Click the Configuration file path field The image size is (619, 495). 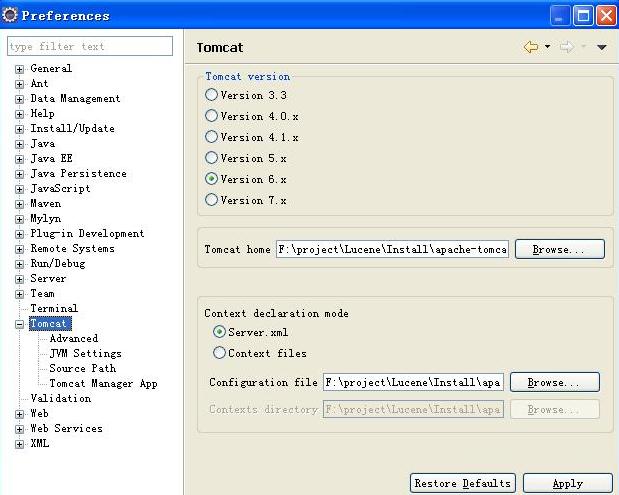pos(413,382)
